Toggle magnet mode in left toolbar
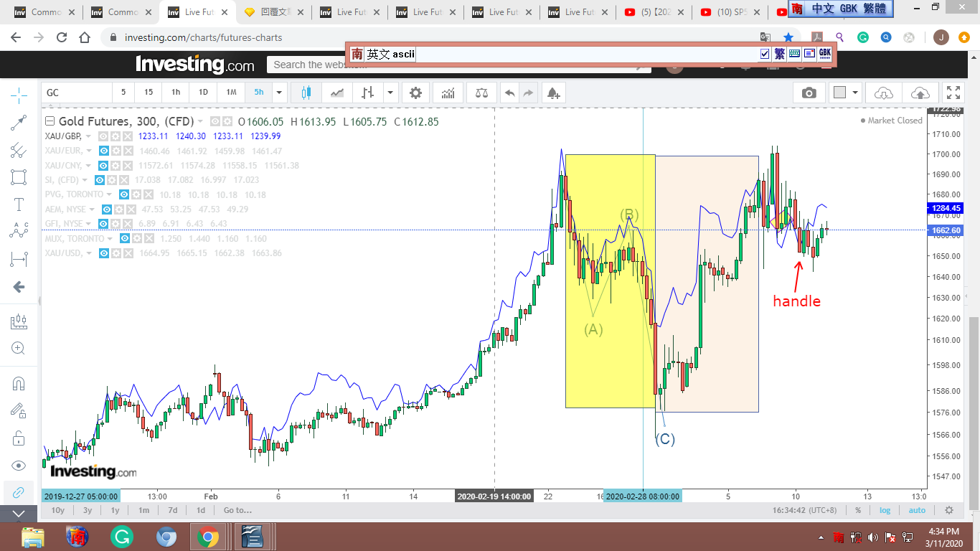The image size is (980, 551). (x=19, y=384)
